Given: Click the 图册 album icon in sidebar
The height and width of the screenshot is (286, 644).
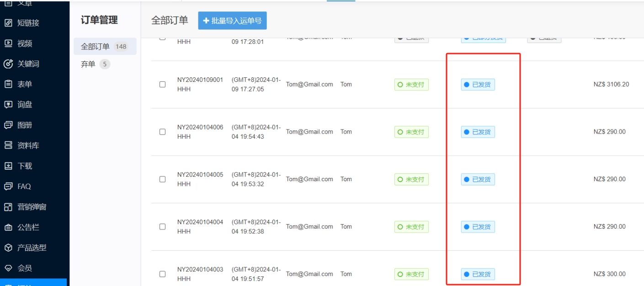Looking at the screenshot, I should click(8, 125).
